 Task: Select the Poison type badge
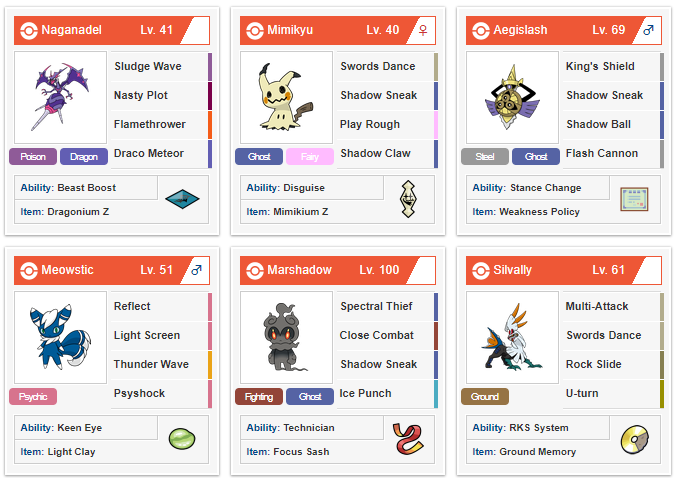(x=33, y=156)
